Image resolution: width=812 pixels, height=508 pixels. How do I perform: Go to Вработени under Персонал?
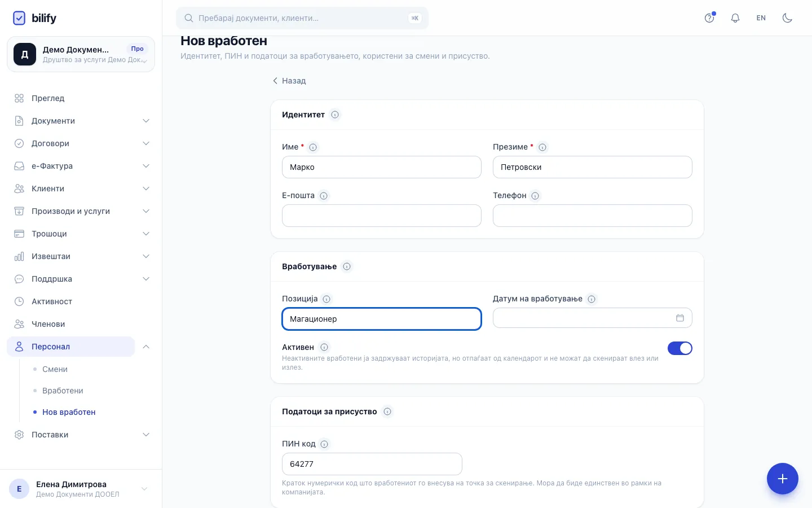(x=63, y=391)
